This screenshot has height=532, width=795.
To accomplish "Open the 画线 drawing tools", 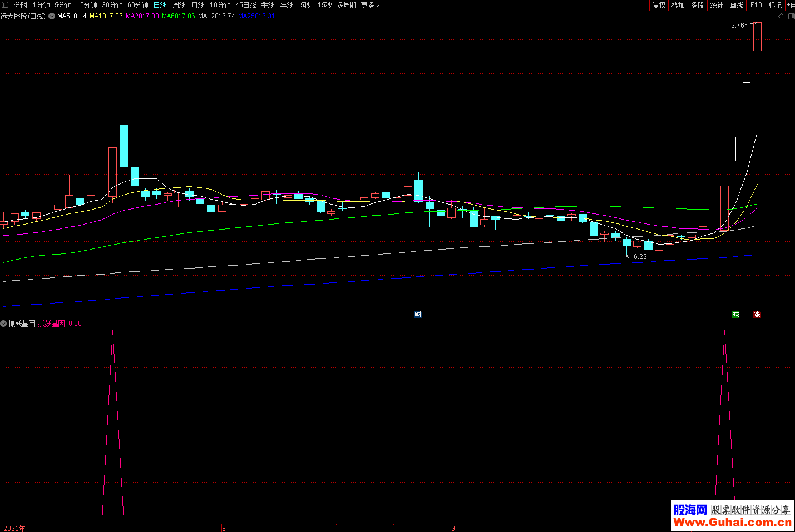I will click(736, 5).
